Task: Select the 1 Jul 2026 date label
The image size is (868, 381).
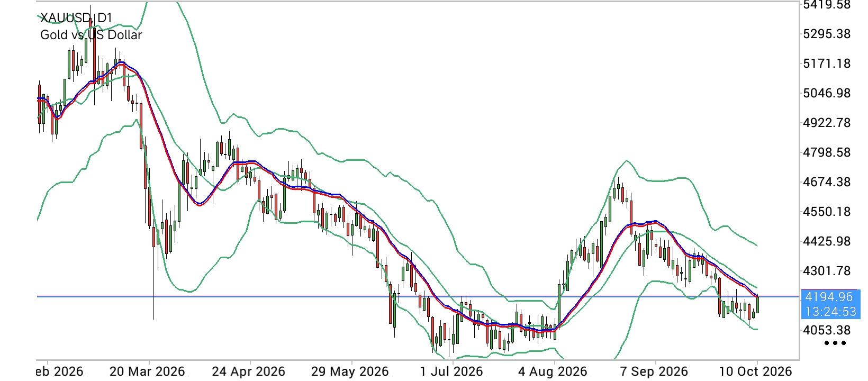Action: pos(451,371)
